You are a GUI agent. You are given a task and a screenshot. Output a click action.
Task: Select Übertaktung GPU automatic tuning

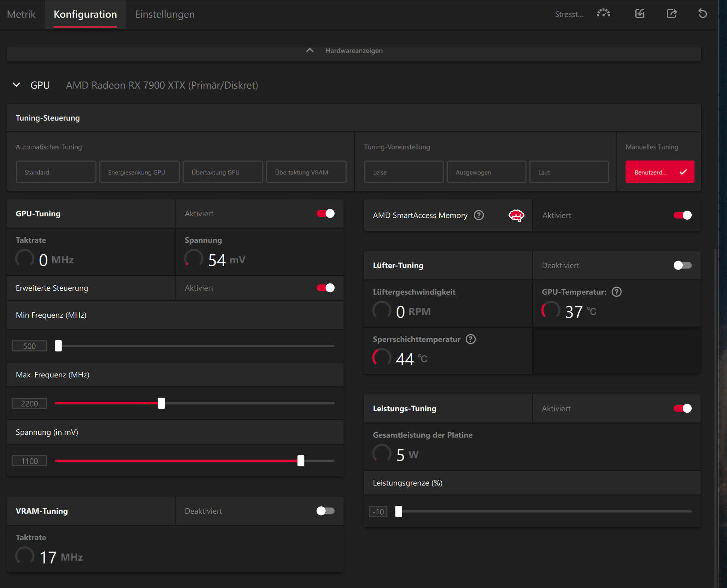[223, 172]
